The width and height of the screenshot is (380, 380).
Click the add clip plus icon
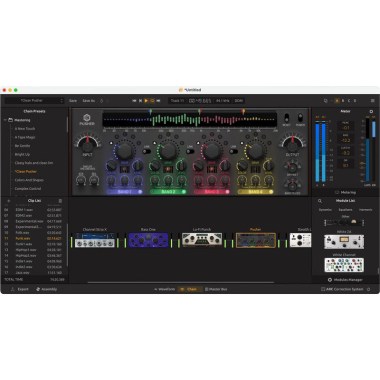[9, 201]
